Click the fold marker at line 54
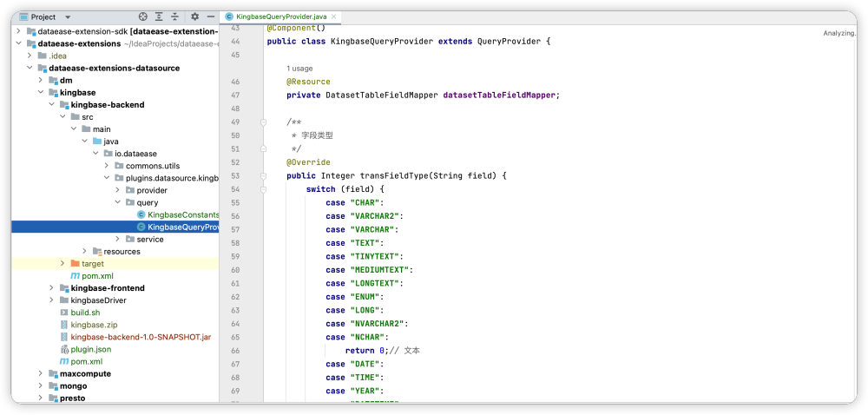 (264, 189)
